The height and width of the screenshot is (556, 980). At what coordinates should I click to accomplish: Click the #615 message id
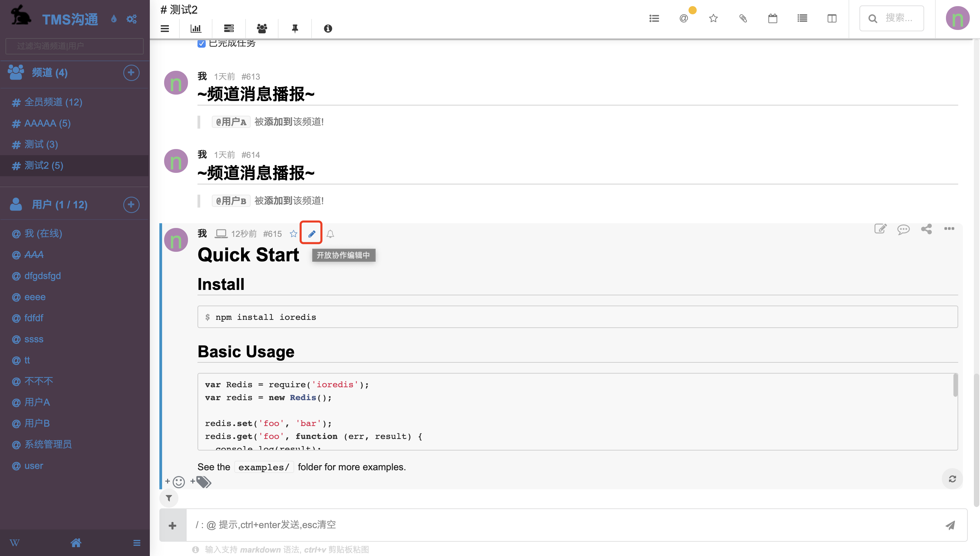[x=272, y=234]
